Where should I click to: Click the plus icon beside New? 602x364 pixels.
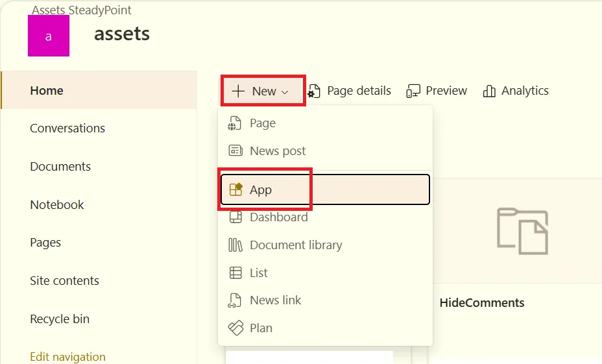[238, 91]
